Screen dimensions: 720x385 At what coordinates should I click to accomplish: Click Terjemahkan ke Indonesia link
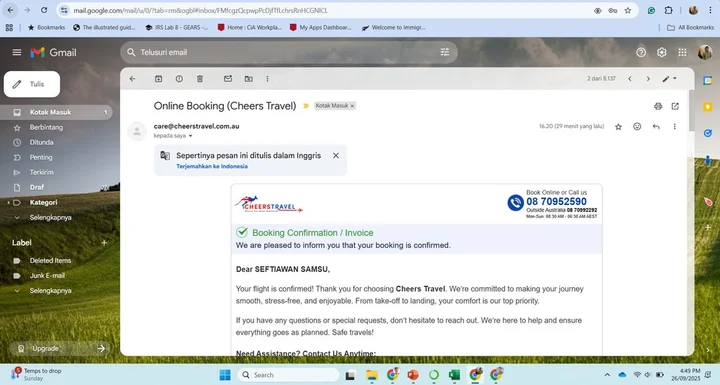coord(212,166)
